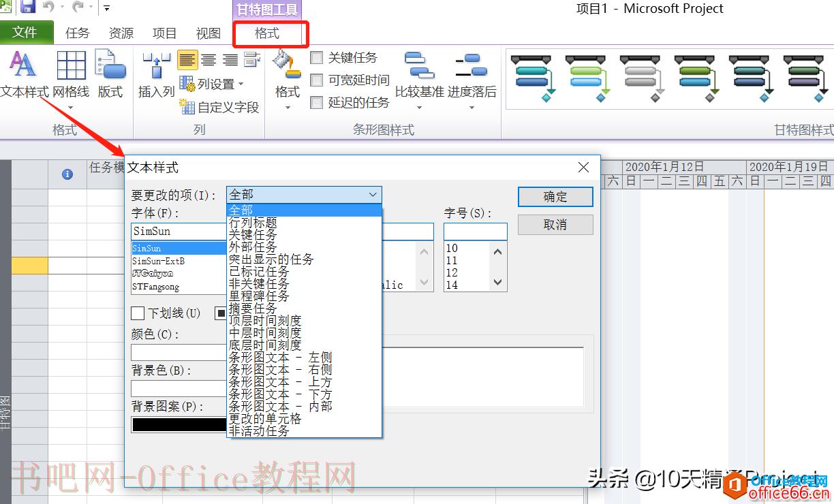Select 更改的单元格 from the list
Screen dimensions: 834x504
304,419
